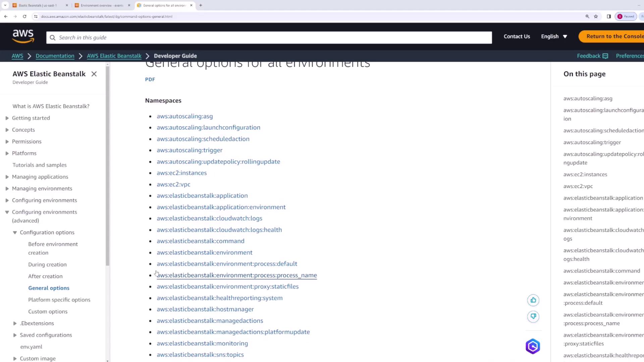Click the thumbs down feedback icon
Image resolution: width=644 pixels, height=362 pixels.
pyautogui.click(x=533, y=316)
